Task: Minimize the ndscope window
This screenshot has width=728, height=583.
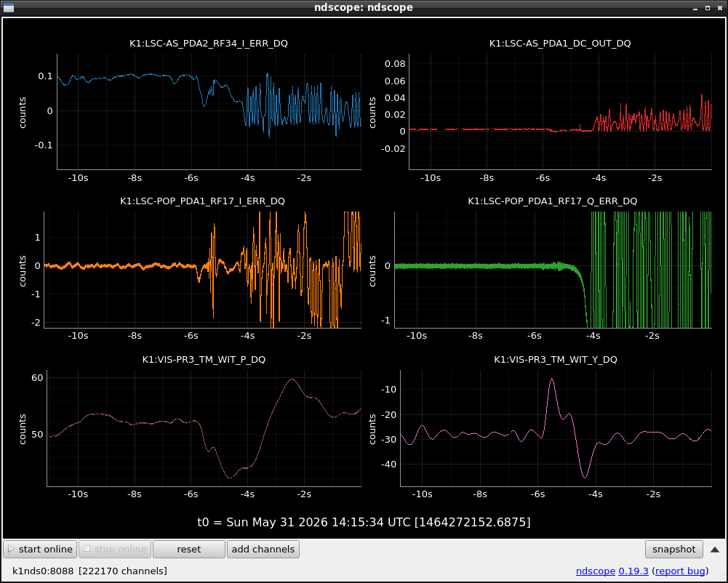Action: 695,8
